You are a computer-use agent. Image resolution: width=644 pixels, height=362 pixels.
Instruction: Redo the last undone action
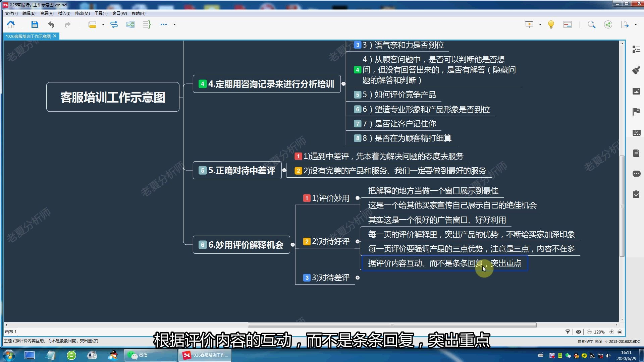tap(67, 24)
